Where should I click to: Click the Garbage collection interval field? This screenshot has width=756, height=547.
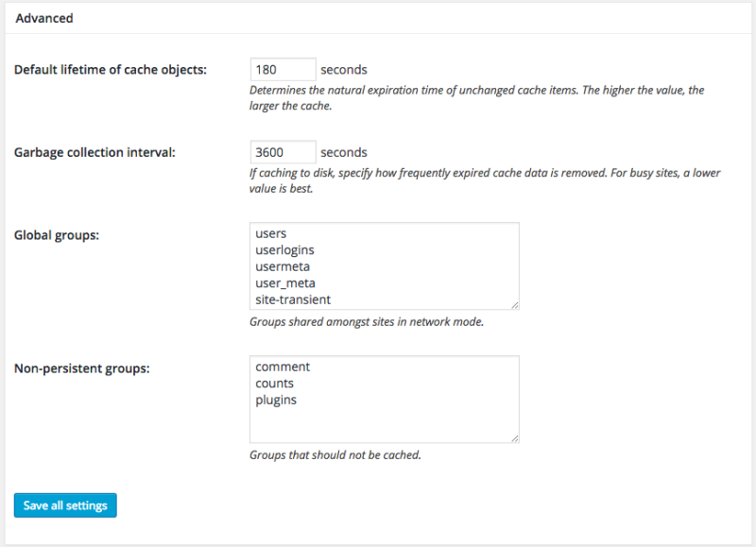point(283,151)
